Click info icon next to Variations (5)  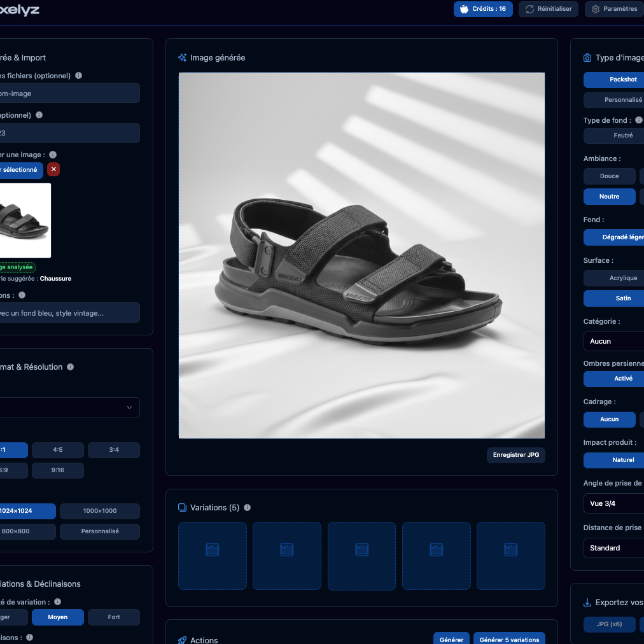(247, 508)
